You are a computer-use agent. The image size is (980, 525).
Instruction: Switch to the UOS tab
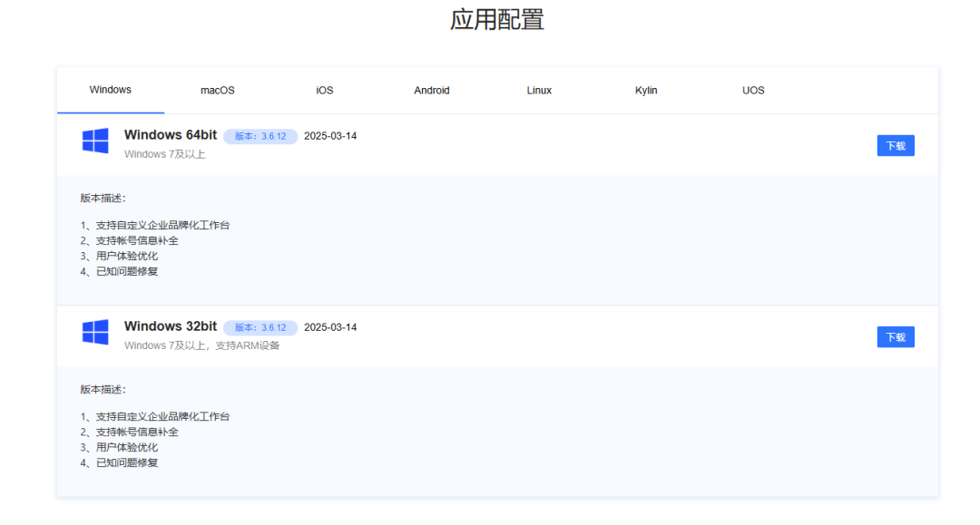[x=753, y=91]
